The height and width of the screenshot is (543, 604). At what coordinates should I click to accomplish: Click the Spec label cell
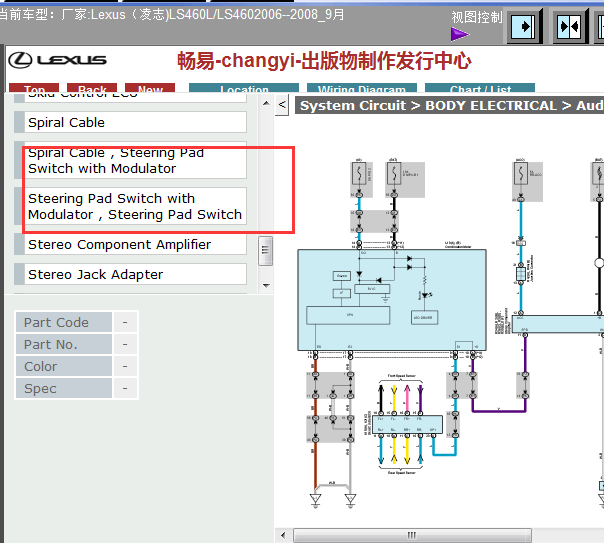pos(64,388)
